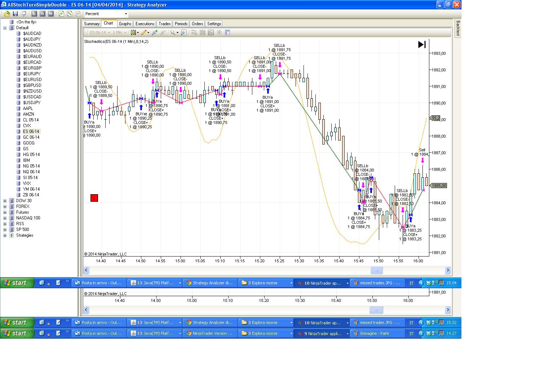
Task: Click the skip-to-end arrow on the chart
Action: click(422, 44)
